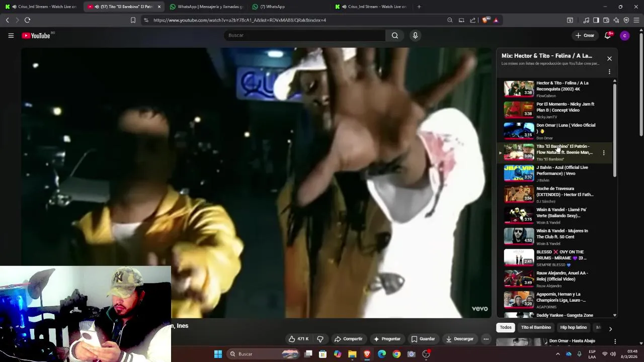Image resolution: width=644 pixels, height=362 pixels.
Task: Play Por El Momento Nicky Jam video
Action: pyautogui.click(x=519, y=110)
